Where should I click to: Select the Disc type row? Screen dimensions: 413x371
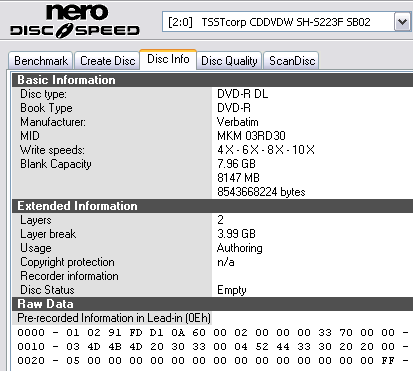click(x=212, y=94)
